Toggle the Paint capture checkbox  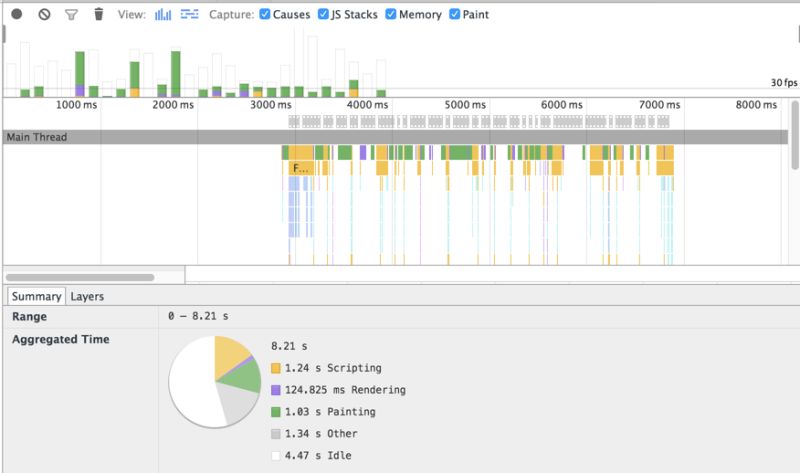coord(455,14)
